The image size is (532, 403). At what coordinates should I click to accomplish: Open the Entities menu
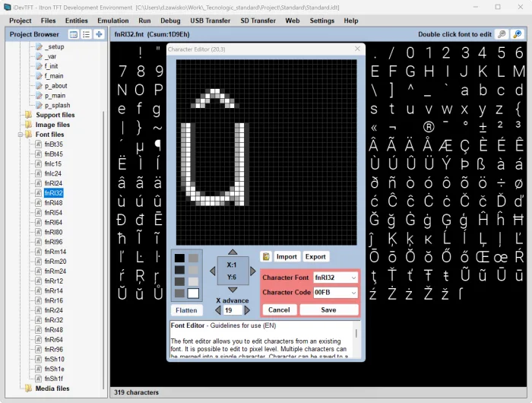click(x=76, y=21)
